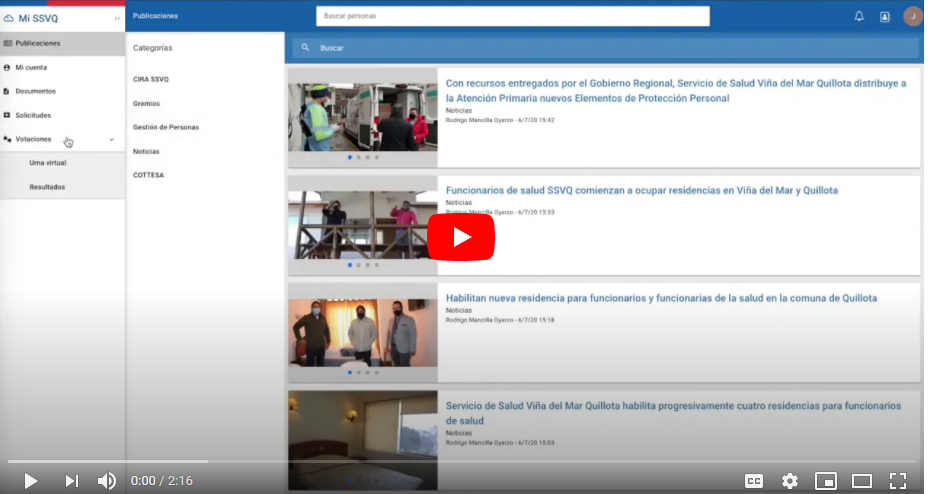Image resolution: width=928 pixels, height=494 pixels.
Task: Open Documentos in the sidebar
Action: click(x=62, y=91)
